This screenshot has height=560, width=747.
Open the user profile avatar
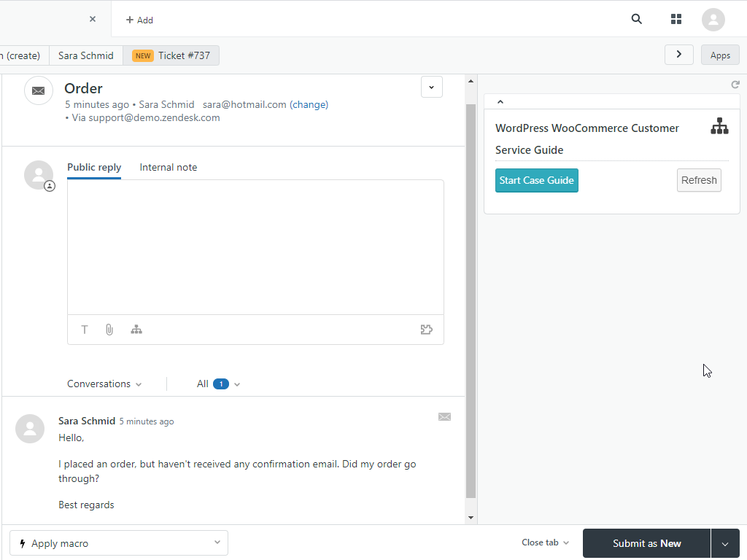(x=713, y=20)
